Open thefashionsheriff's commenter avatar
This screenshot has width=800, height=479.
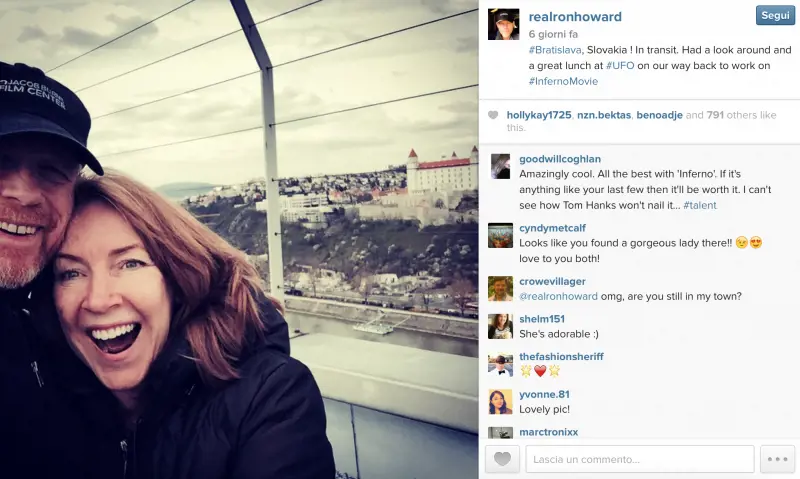click(500, 364)
